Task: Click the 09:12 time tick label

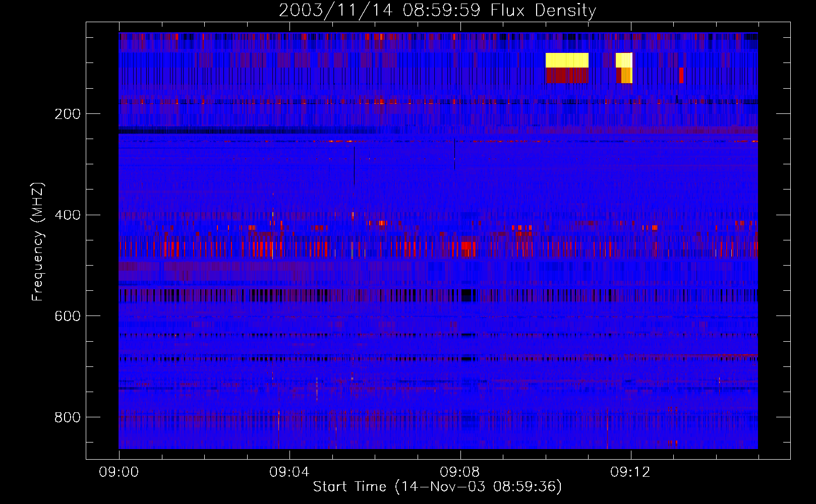Action: pos(630,472)
